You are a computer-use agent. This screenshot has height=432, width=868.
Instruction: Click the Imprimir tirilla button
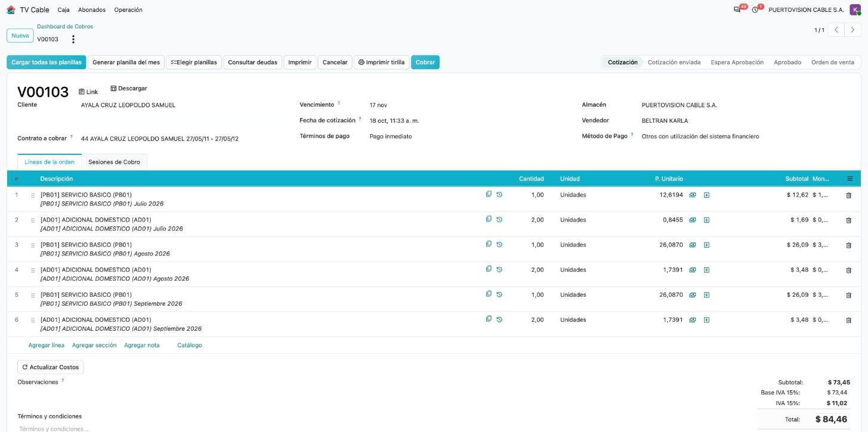tap(382, 62)
